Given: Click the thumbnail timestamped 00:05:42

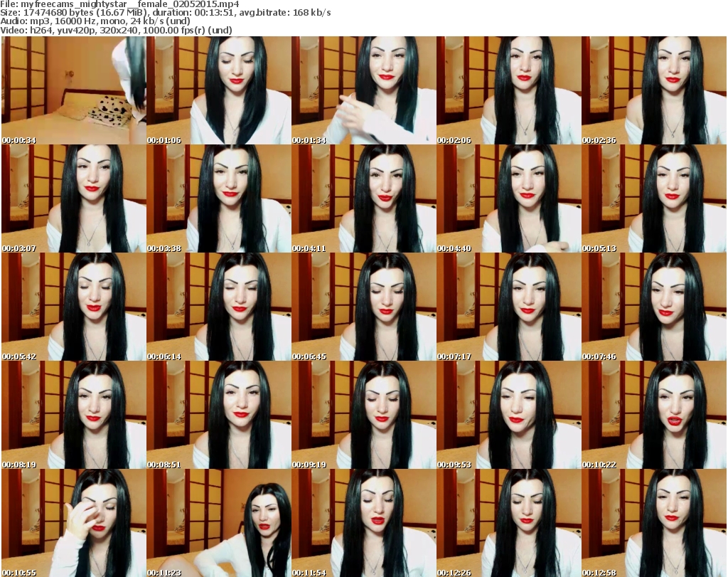Looking at the screenshot, I should [74, 307].
